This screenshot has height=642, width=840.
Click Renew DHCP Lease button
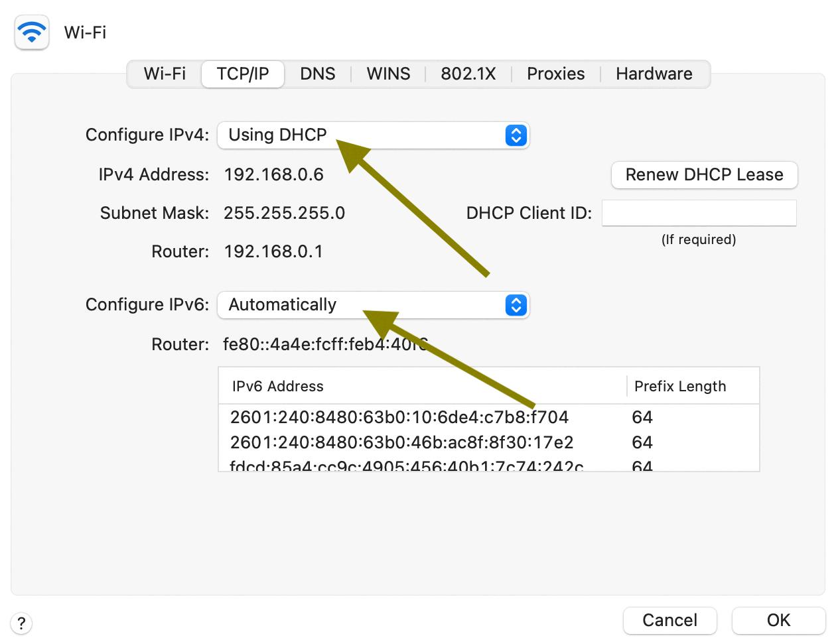(x=704, y=175)
